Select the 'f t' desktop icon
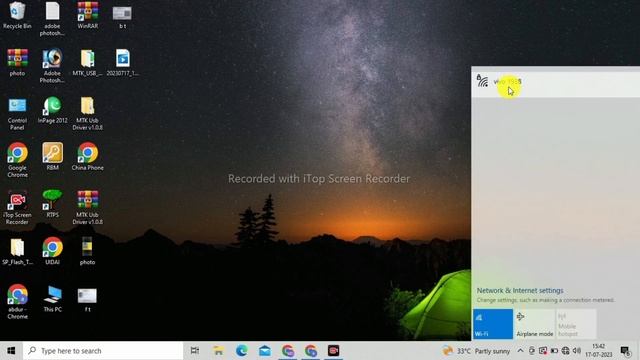Image resolution: width=640 pixels, height=360 pixels. coord(87,299)
